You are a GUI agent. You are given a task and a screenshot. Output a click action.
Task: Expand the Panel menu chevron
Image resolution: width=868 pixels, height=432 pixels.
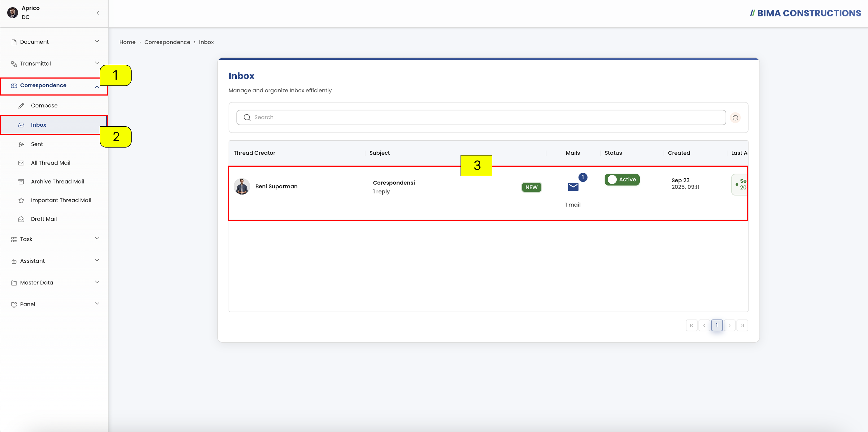tap(97, 304)
